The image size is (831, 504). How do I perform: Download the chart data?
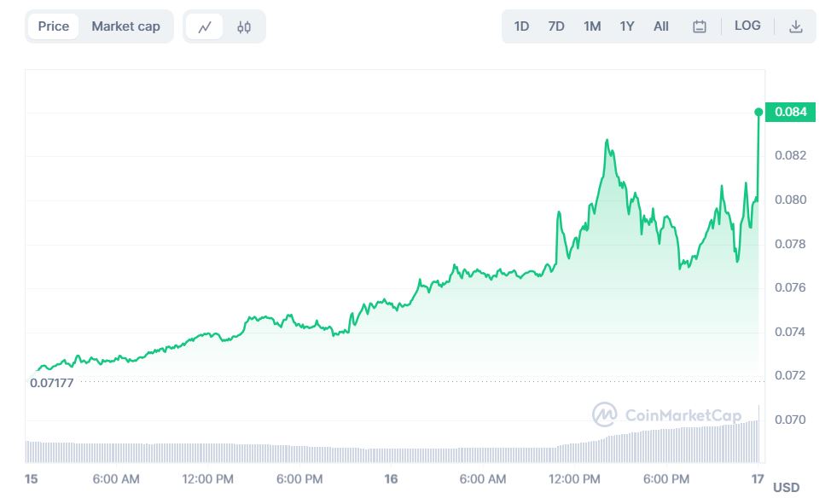pyautogui.click(x=796, y=26)
